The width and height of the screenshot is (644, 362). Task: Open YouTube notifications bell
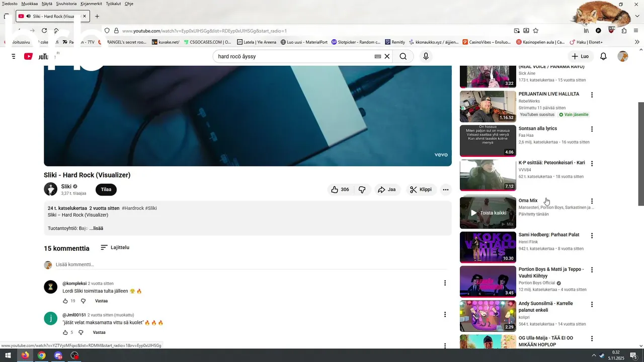coord(603,56)
